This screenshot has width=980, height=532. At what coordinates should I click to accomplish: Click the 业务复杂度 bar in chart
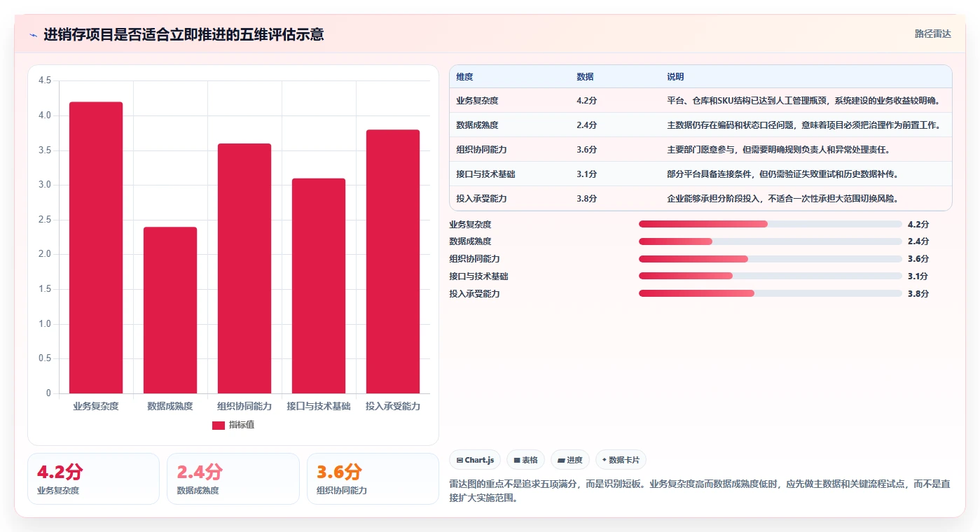pyautogui.click(x=96, y=248)
